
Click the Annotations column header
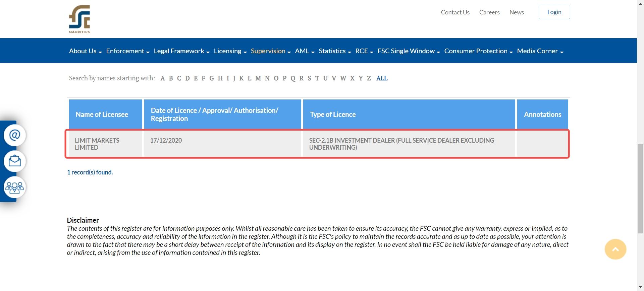(543, 114)
